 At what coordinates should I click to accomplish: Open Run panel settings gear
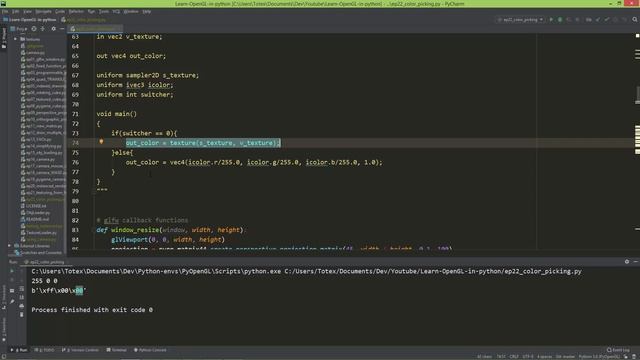click(x=627, y=262)
